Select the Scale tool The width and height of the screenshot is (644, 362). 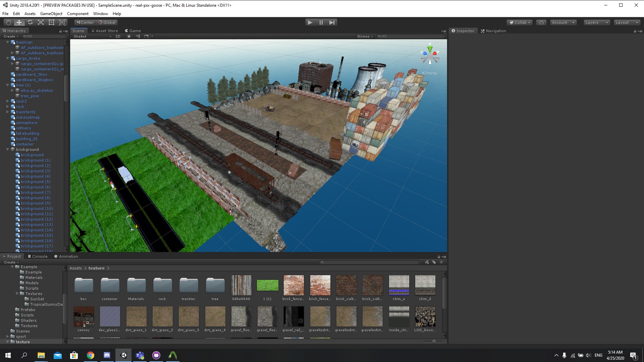point(41,22)
